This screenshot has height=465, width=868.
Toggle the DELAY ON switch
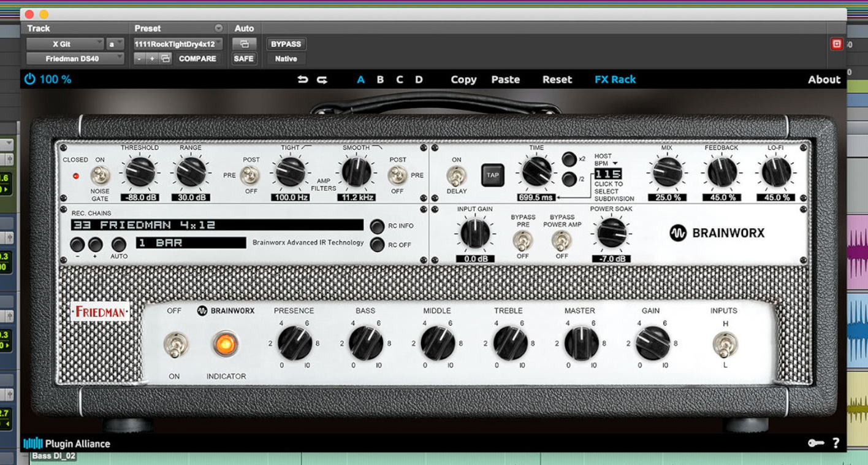(456, 176)
